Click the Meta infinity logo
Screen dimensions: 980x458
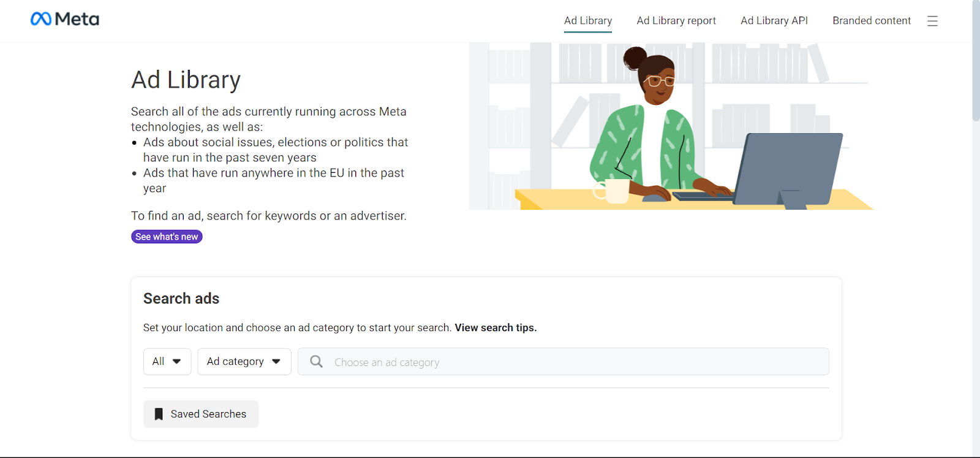click(x=41, y=19)
